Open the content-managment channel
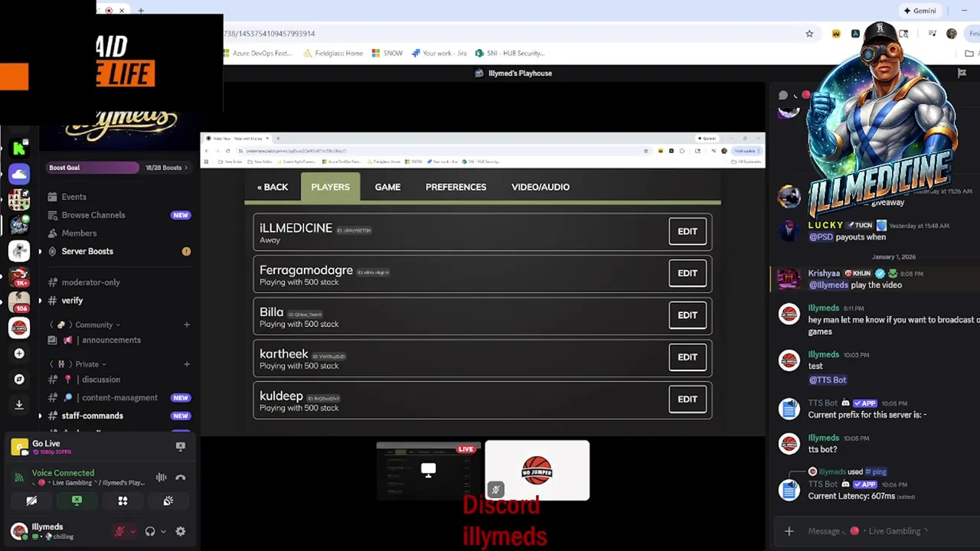This screenshot has width=980, height=551. tap(119, 398)
